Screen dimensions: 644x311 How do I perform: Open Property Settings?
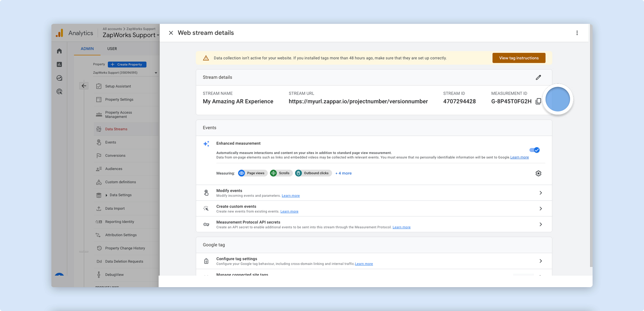tap(119, 100)
